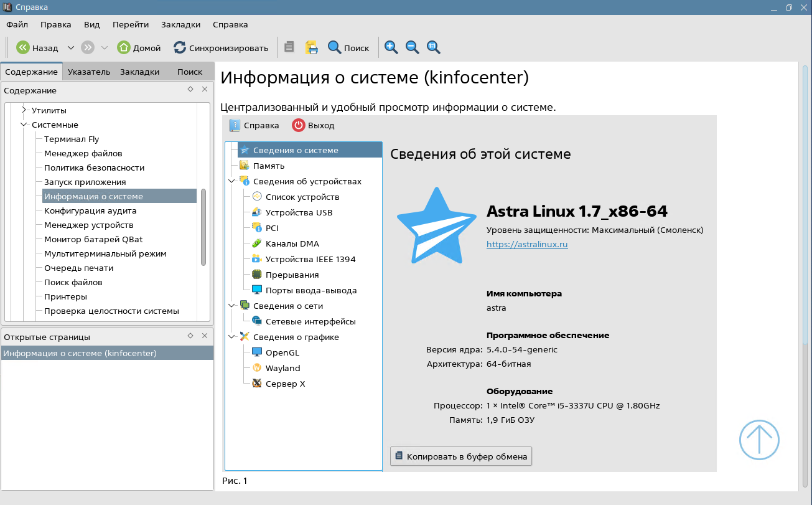Select Конфигурация аудита entry
Screen dimensions: 812x505
tap(90, 210)
